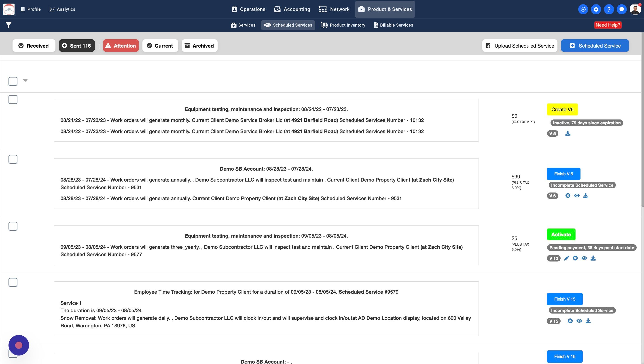The image size is (644, 364).
Task: Open the help question mark icon
Action: click(x=609, y=9)
